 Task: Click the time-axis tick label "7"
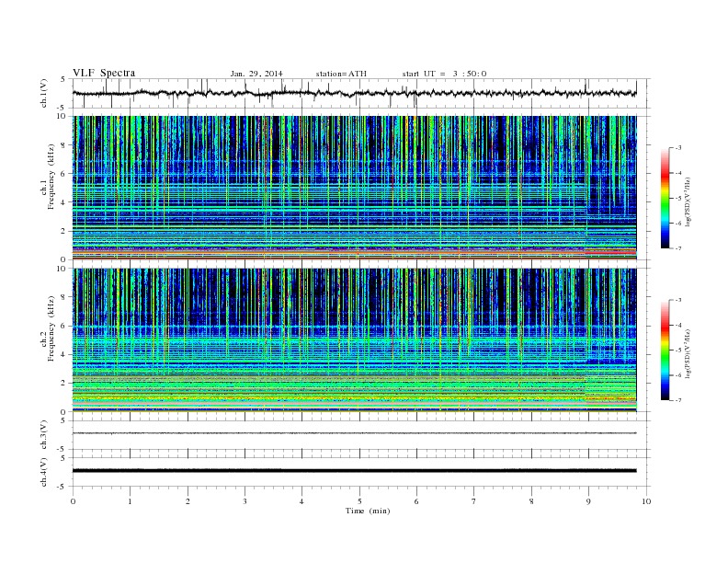click(x=474, y=501)
